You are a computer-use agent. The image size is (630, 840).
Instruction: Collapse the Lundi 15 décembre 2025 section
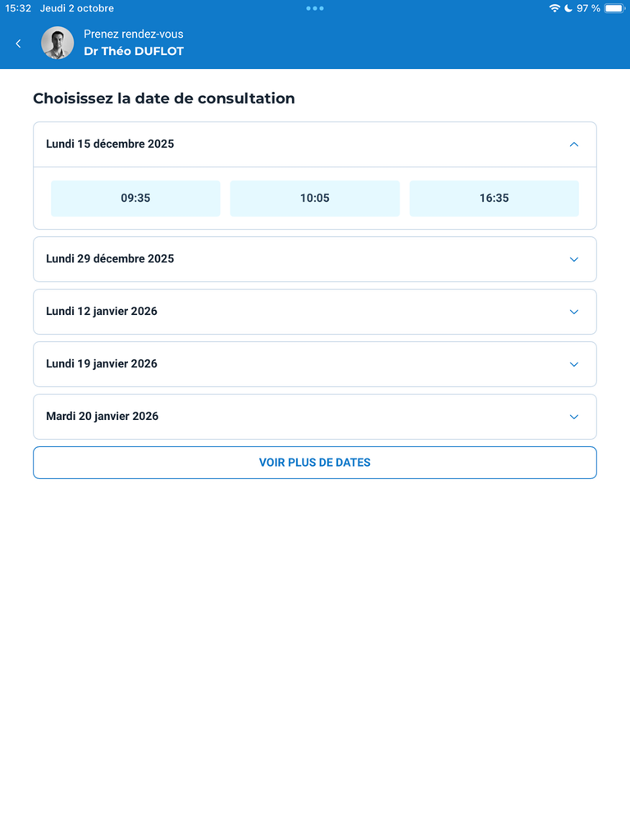(573, 144)
